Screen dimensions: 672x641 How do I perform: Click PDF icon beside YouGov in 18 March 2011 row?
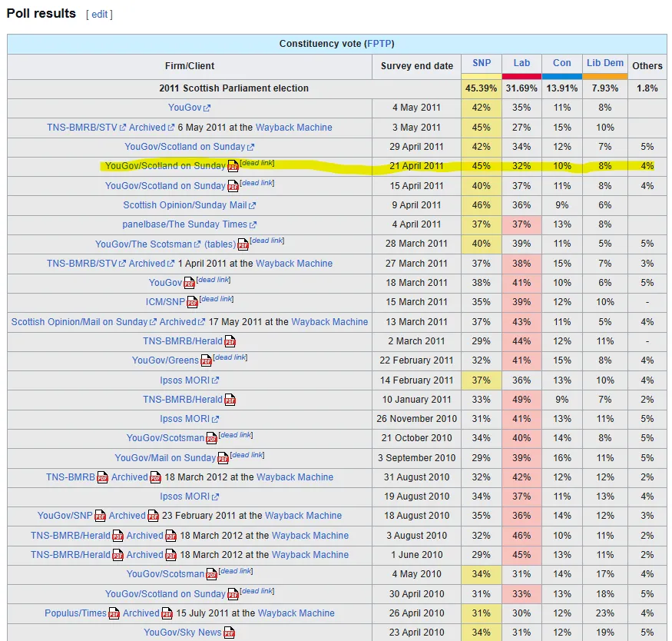(x=189, y=283)
